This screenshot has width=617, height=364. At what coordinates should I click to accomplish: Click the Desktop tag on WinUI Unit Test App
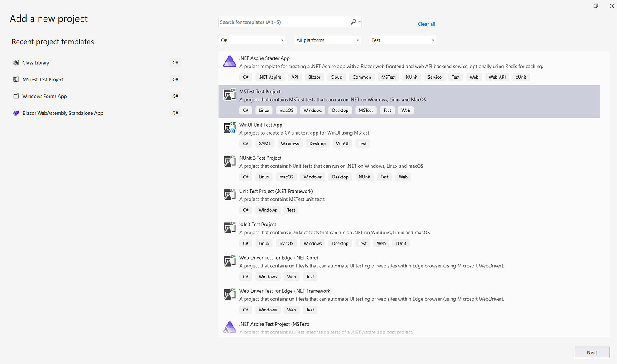318,144
